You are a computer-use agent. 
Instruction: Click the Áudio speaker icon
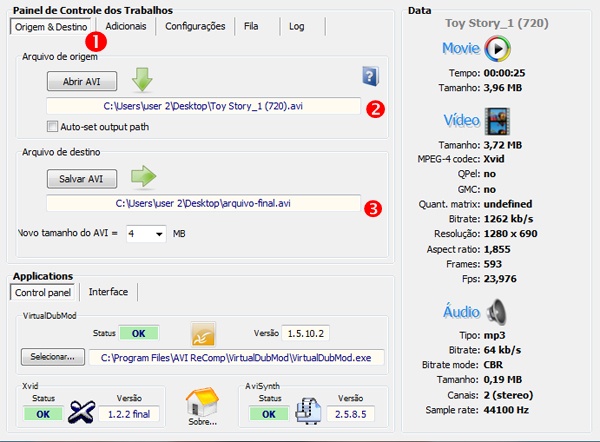(x=498, y=311)
